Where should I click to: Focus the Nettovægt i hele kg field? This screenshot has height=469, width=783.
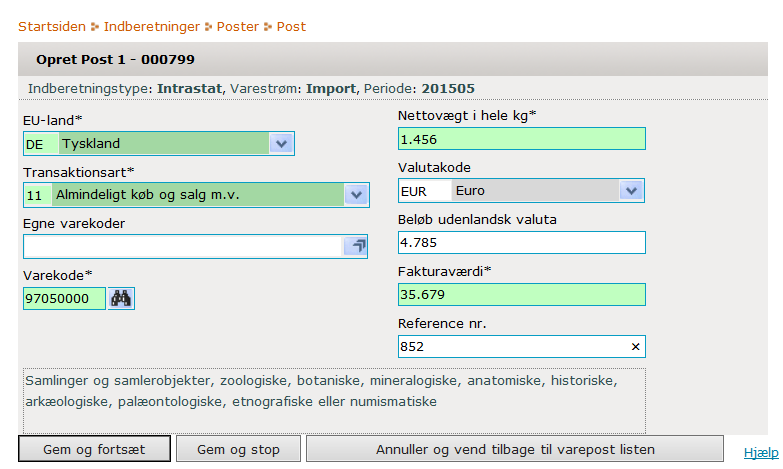[x=521, y=139]
